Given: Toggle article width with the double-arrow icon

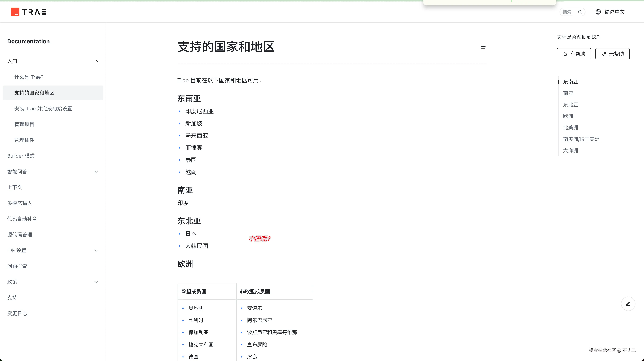Looking at the screenshot, I should (x=483, y=46).
